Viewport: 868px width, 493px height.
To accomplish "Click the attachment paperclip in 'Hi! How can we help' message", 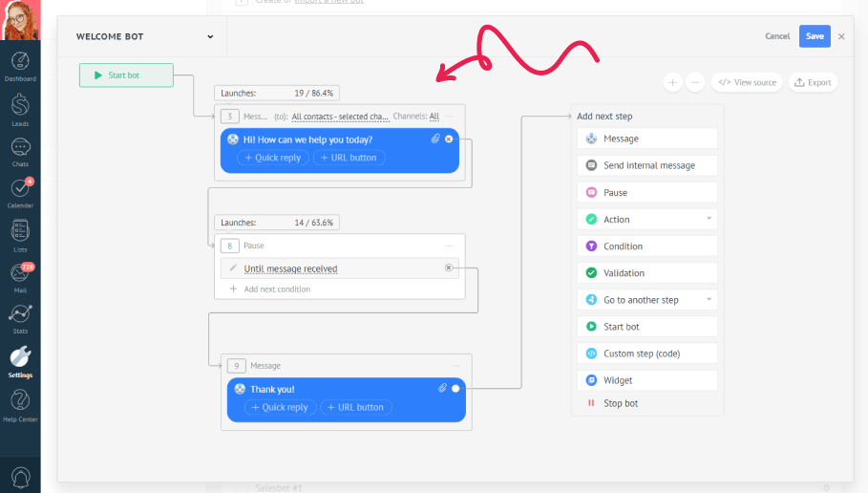I will tap(435, 139).
